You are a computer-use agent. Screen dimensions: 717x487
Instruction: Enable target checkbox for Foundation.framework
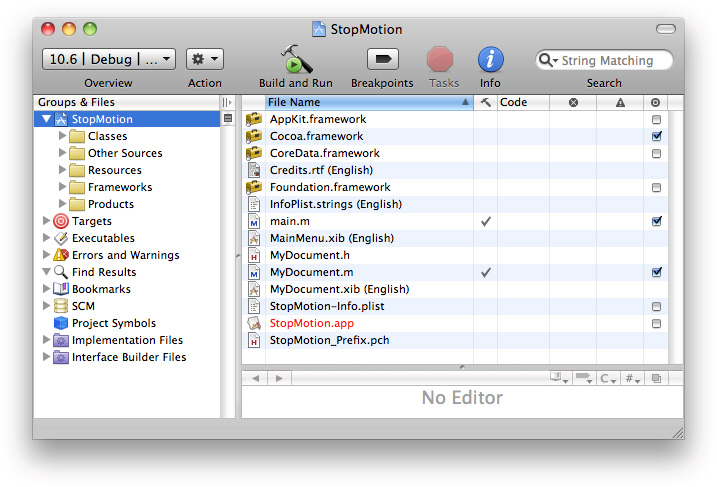click(x=656, y=187)
